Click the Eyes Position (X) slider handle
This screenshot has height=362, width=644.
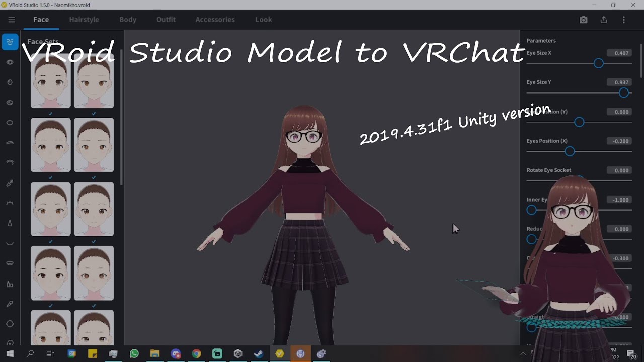(x=570, y=151)
